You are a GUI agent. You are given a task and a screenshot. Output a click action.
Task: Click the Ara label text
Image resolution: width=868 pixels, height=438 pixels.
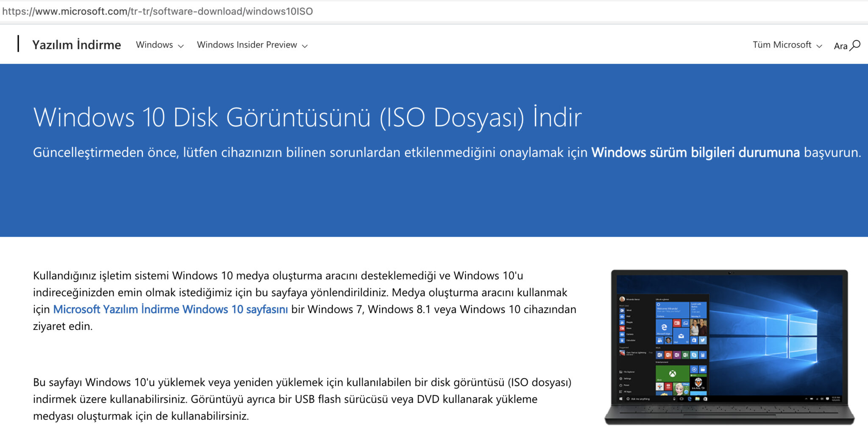(841, 45)
